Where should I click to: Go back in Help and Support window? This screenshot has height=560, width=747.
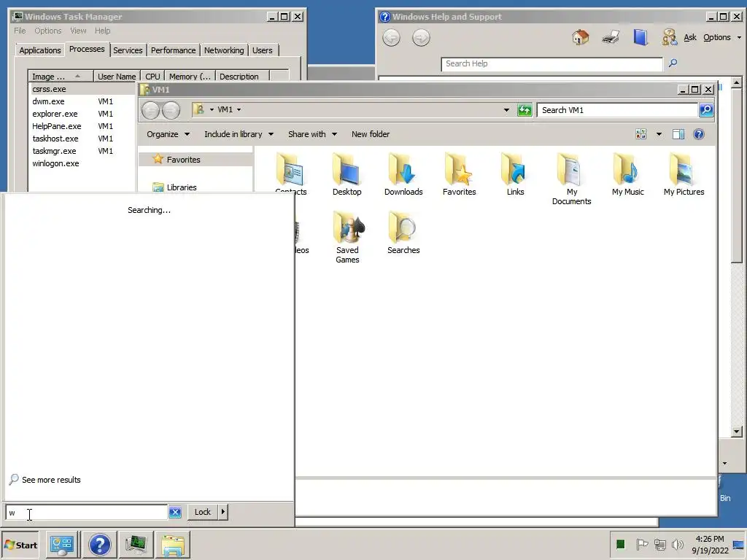coord(391,38)
